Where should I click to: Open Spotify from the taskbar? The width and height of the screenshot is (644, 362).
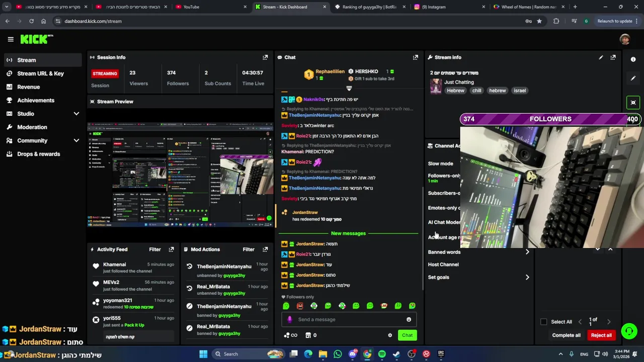click(382, 354)
